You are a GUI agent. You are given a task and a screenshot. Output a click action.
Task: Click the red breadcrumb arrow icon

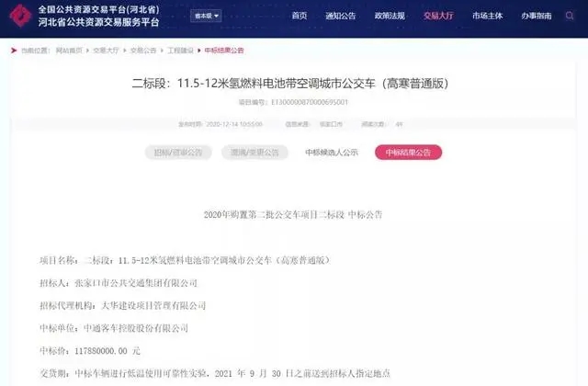point(15,51)
